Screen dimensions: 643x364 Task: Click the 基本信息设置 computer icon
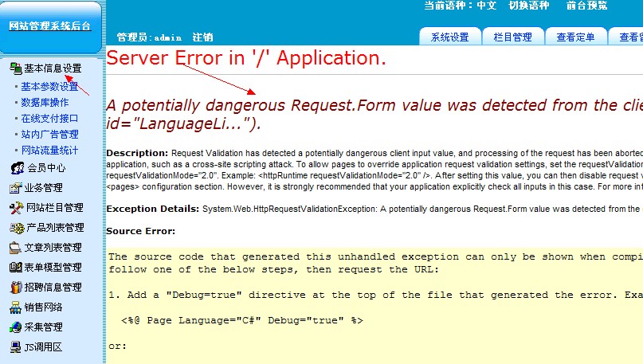pyautogui.click(x=15, y=68)
